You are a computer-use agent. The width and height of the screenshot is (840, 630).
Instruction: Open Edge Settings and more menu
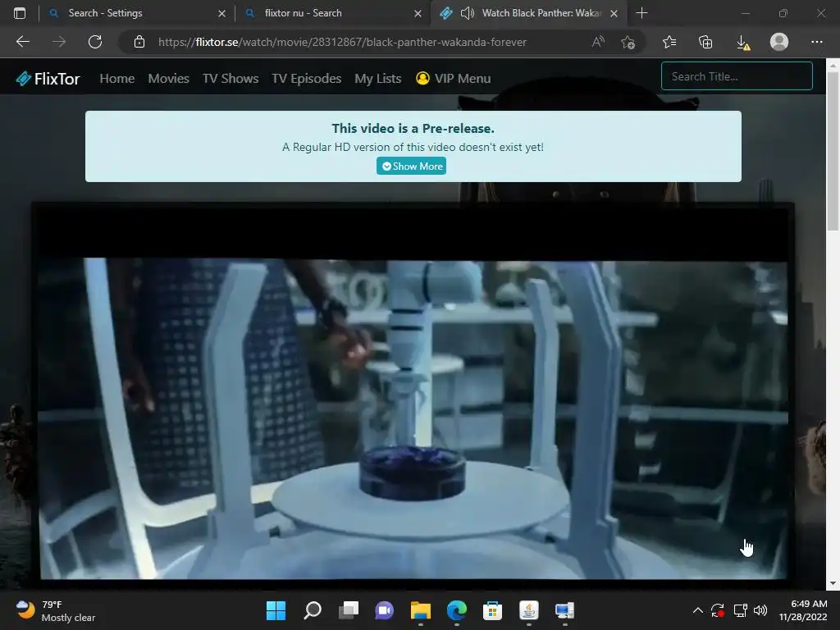click(x=816, y=42)
